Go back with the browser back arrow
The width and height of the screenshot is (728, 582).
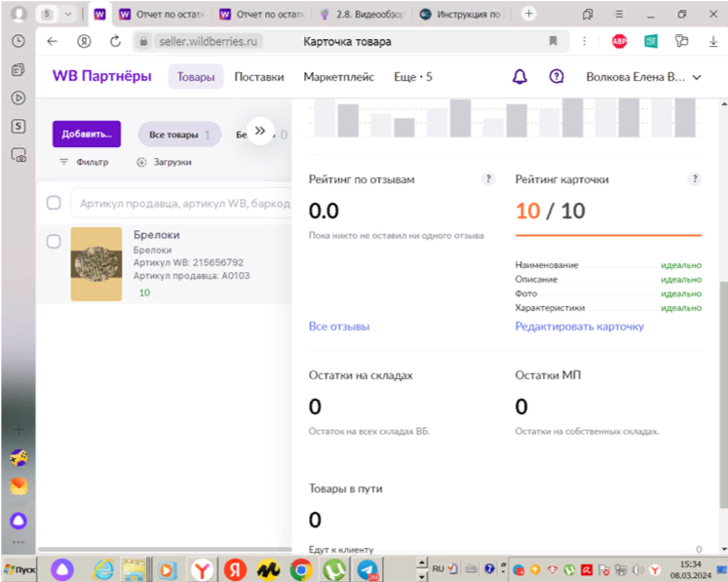pyautogui.click(x=52, y=41)
